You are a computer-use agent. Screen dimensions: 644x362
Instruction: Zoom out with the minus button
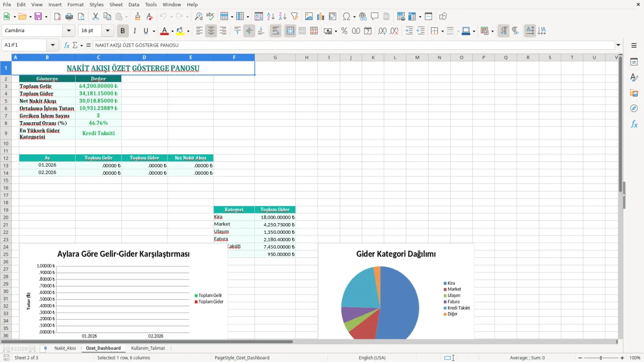(x=580, y=358)
